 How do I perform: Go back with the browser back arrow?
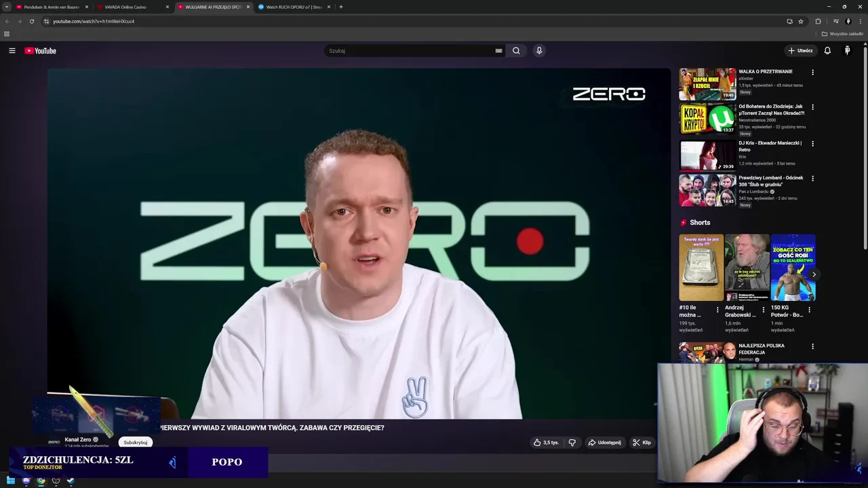pyautogui.click(x=7, y=21)
